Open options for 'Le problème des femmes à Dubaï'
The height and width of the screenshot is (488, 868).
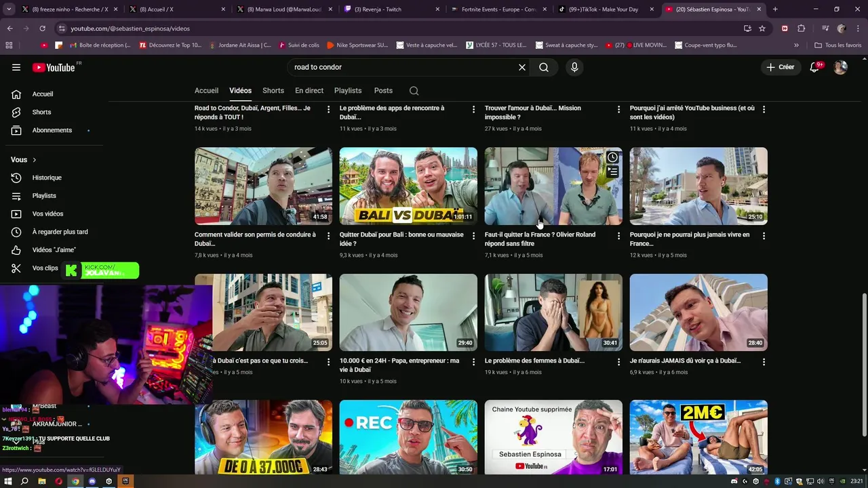618,362
